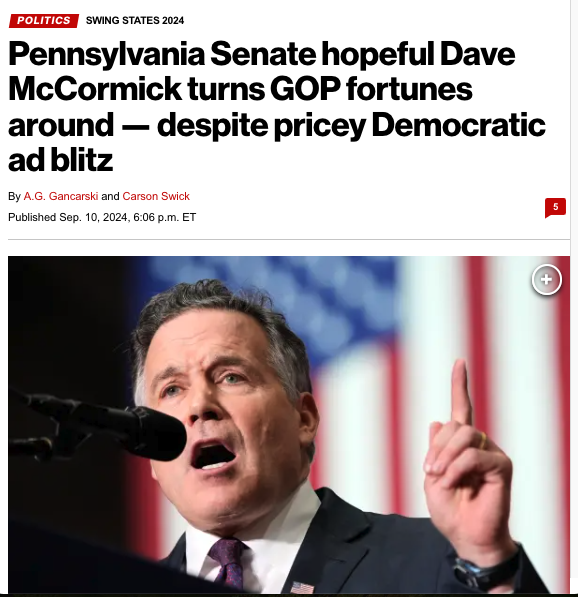Click the gold ring on the hand

(483, 441)
